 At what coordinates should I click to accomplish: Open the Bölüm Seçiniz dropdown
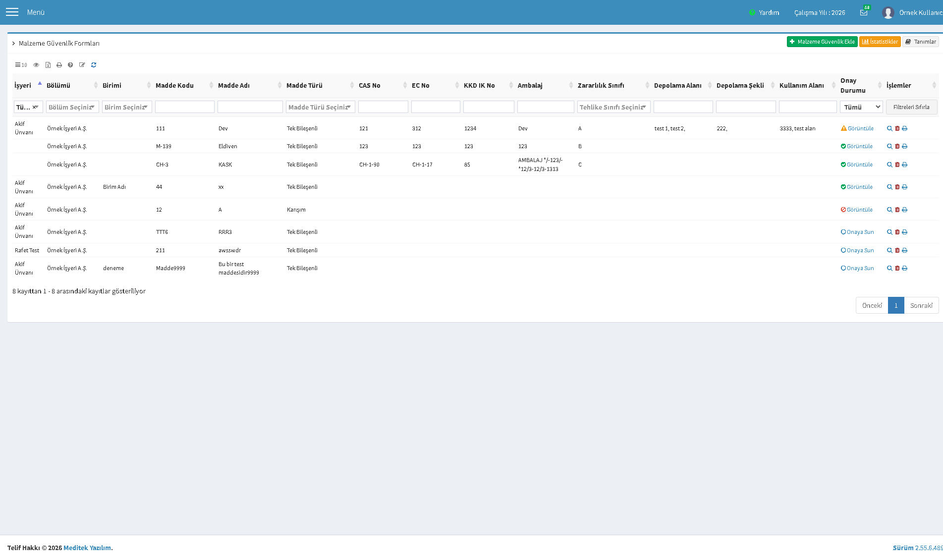pos(72,107)
